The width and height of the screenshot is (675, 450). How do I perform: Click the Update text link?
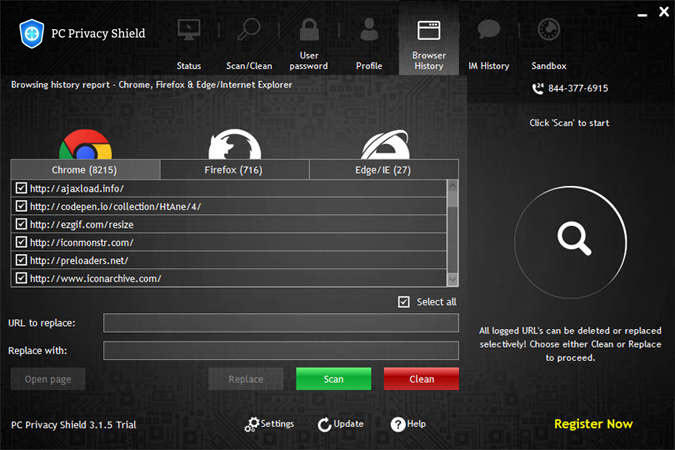[348, 424]
